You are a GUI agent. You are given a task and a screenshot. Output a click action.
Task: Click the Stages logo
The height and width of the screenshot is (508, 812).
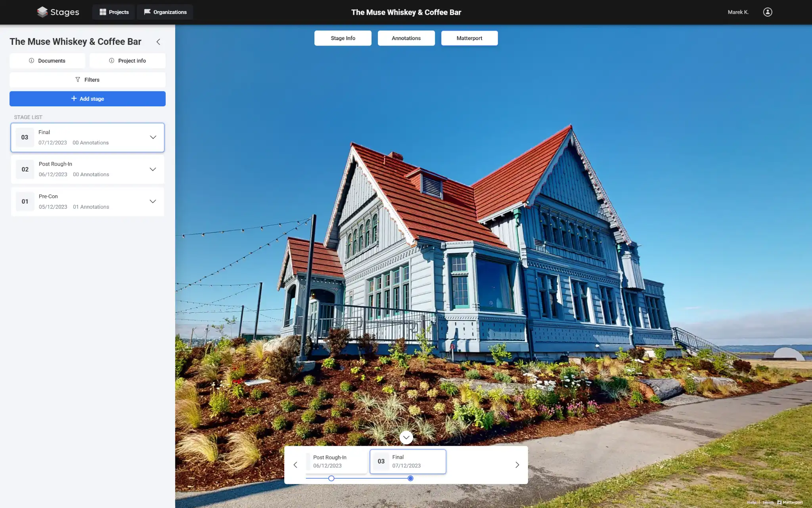click(58, 12)
